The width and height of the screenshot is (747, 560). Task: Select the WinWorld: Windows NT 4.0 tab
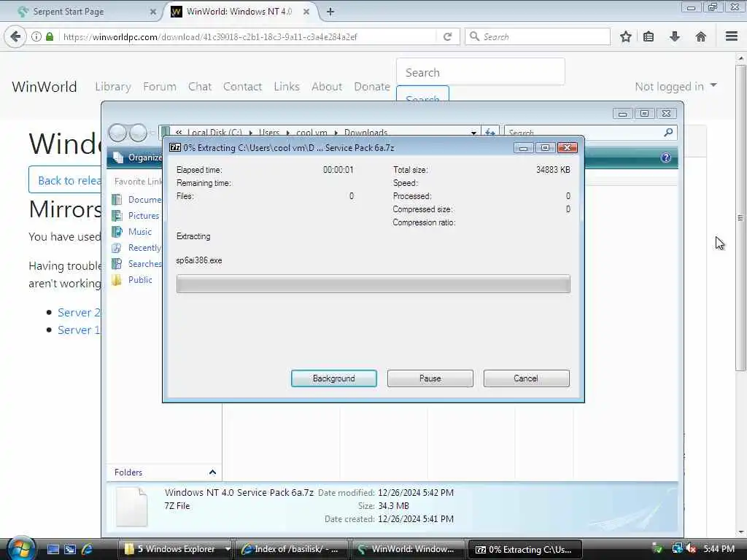(239, 12)
